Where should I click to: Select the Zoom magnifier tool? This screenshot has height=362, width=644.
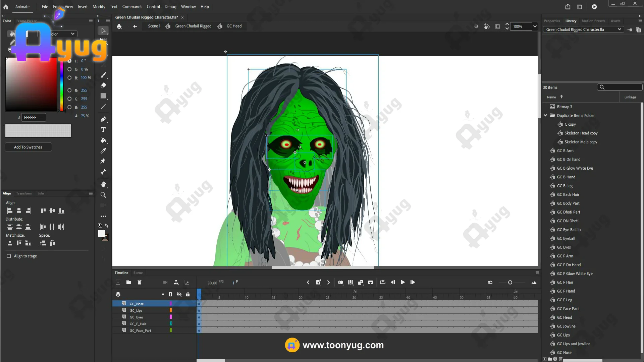pyautogui.click(x=103, y=195)
